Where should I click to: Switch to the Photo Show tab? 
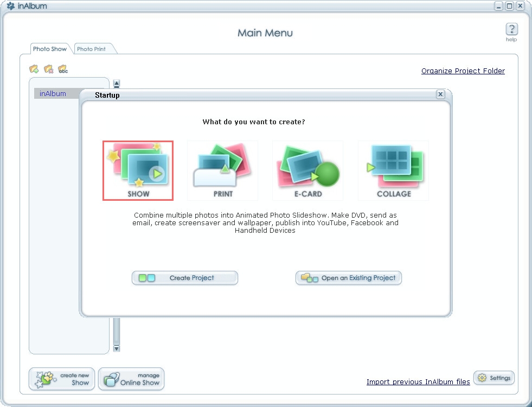50,48
